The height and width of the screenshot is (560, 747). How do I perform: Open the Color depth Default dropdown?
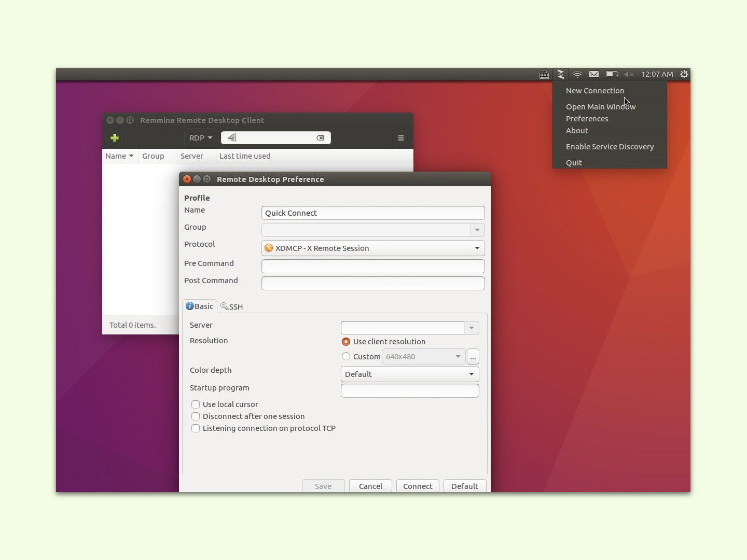pyautogui.click(x=410, y=374)
